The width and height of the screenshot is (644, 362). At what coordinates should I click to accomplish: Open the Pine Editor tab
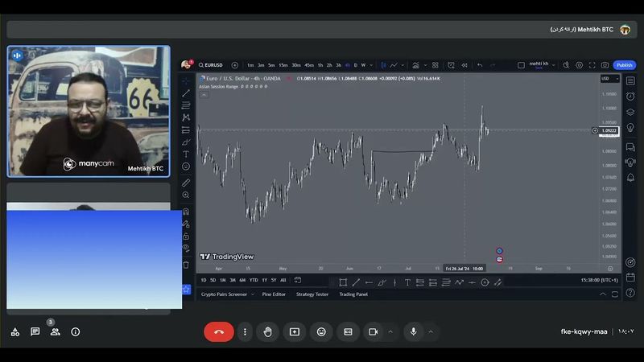click(x=274, y=294)
